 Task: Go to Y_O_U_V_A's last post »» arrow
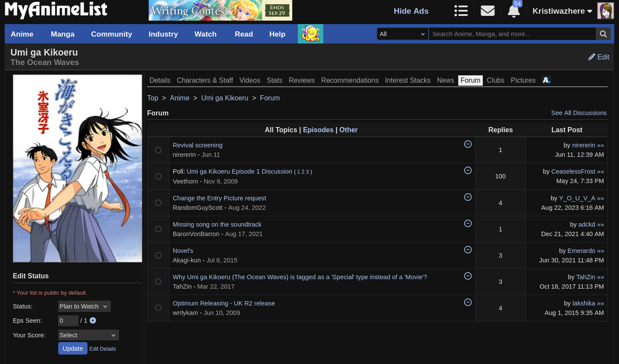[601, 198]
